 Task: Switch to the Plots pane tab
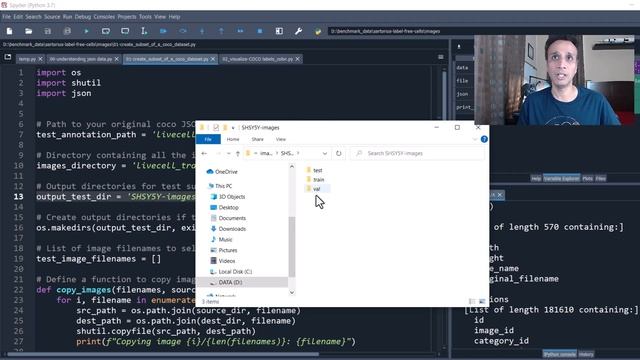(587, 178)
